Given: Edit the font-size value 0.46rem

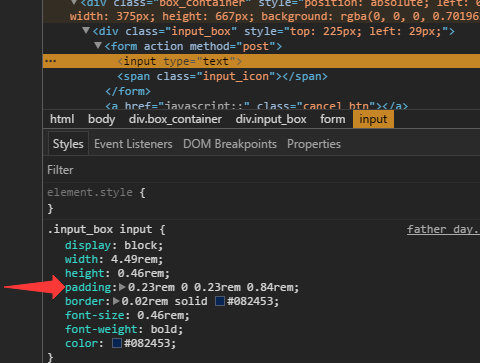Looking at the screenshot, I should point(161,315).
